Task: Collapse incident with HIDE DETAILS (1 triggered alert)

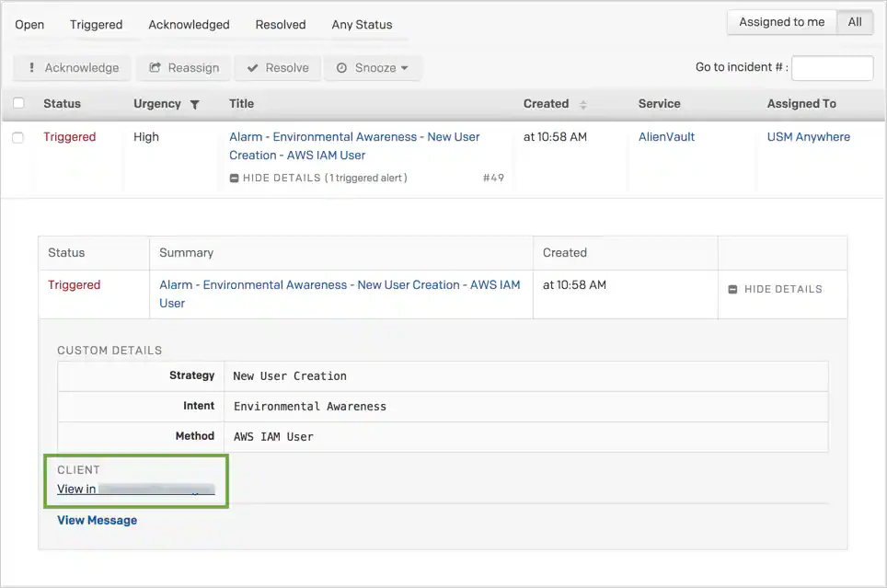Action: click(318, 178)
